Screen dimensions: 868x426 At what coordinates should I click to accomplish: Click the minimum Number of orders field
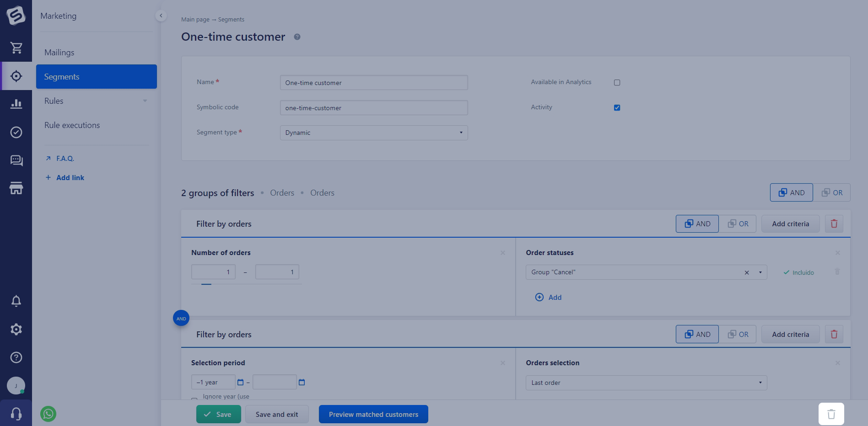click(213, 272)
